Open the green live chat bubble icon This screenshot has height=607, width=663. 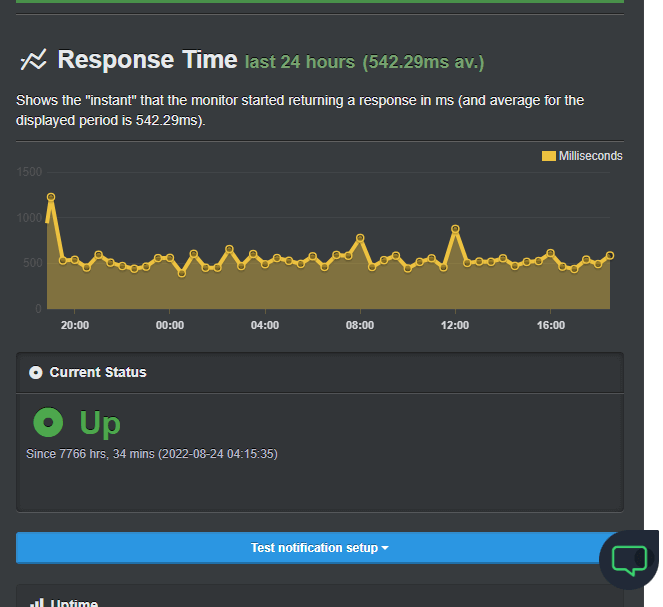click(x=629, y=560)
